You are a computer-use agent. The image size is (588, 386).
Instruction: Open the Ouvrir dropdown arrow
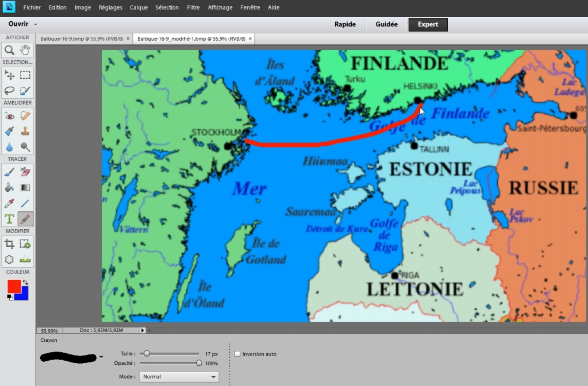coord(36,24)
